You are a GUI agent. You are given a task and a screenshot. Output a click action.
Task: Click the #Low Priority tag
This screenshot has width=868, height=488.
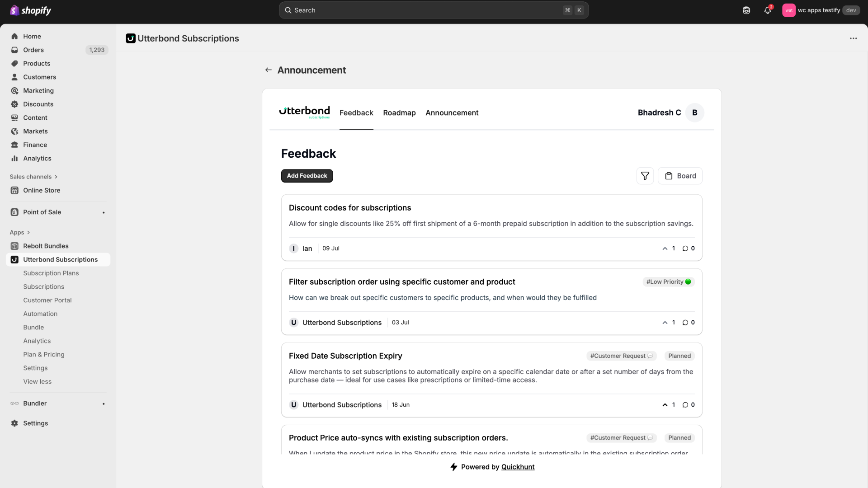click(669, 282)
